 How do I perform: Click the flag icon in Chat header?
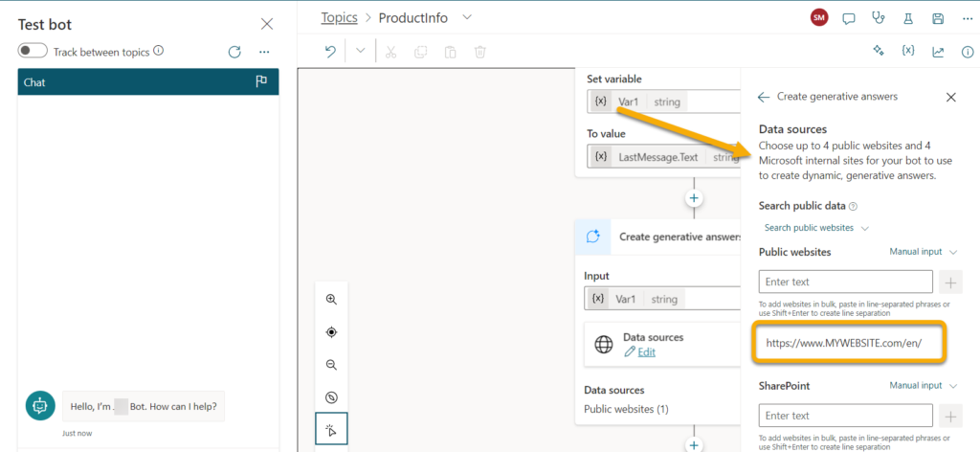[261, 82]
